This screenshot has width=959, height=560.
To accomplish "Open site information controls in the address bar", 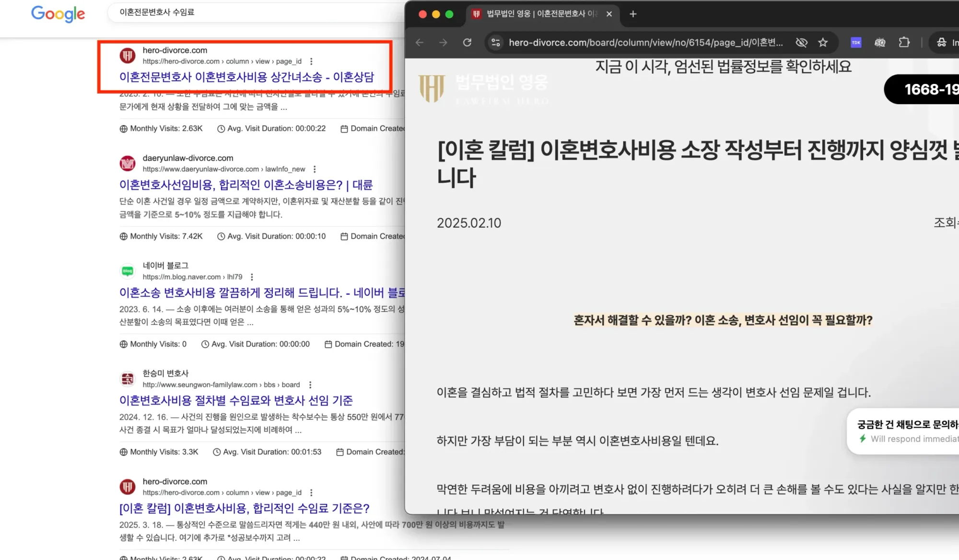I will [495, 42].
